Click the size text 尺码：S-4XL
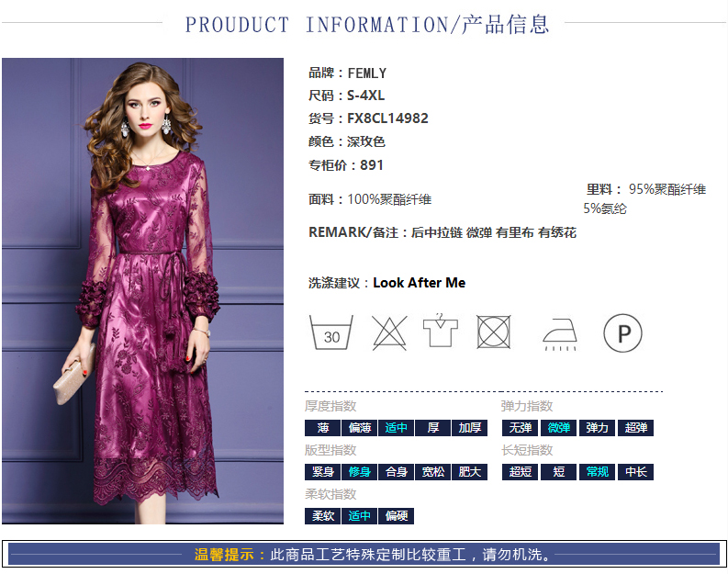728x574 pixels. [346, 96]
